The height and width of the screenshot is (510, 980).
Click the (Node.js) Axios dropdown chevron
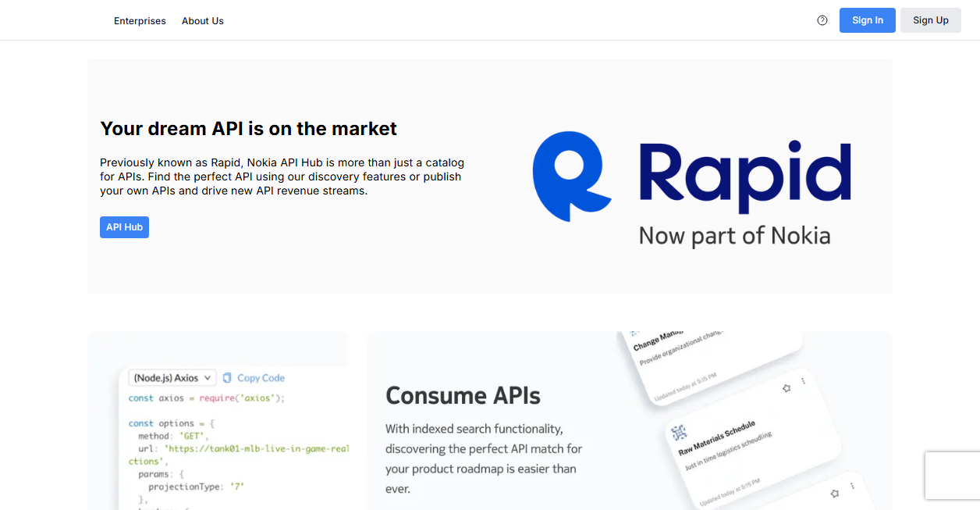click(208, 378)
